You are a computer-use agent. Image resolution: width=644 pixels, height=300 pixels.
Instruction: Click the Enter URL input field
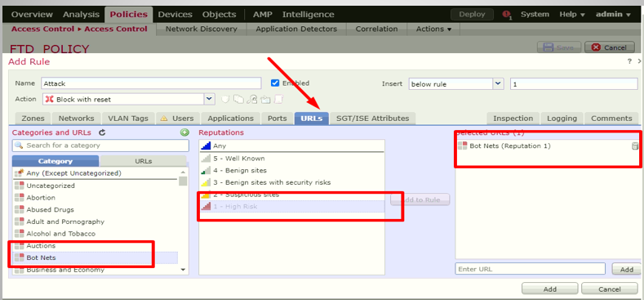click(530, 269)
